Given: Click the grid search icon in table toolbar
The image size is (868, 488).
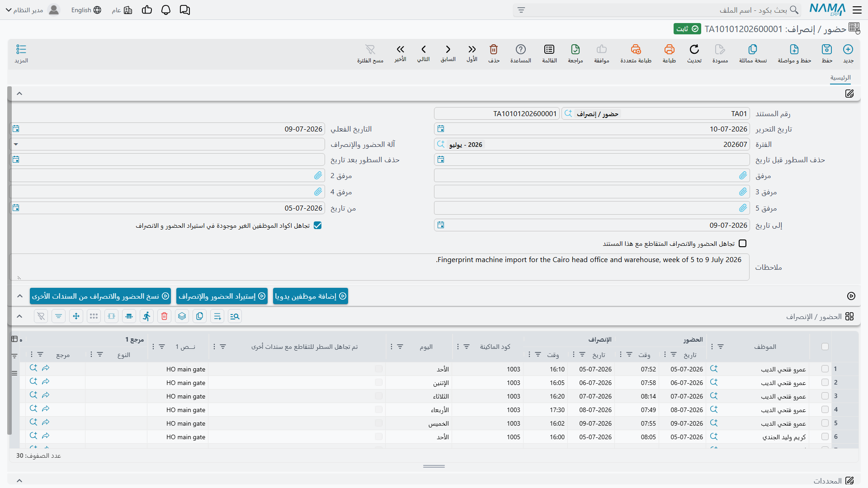Looking at the screenshot, I should [235, 316].
